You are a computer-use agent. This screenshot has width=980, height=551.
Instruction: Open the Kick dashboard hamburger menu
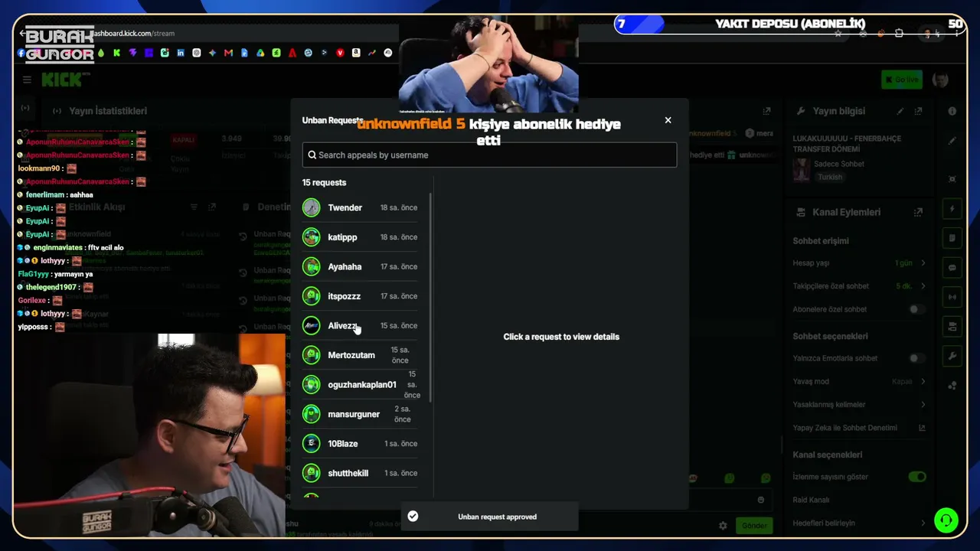[27, 80]
